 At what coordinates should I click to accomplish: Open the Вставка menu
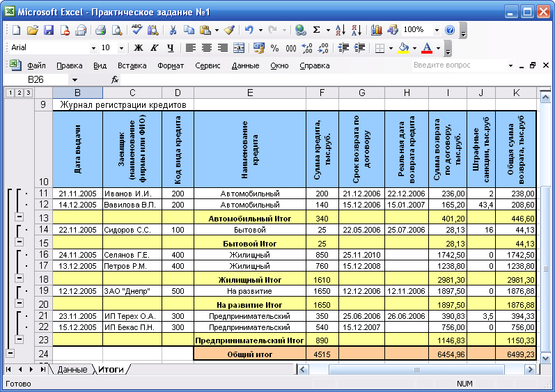(132, 66)
